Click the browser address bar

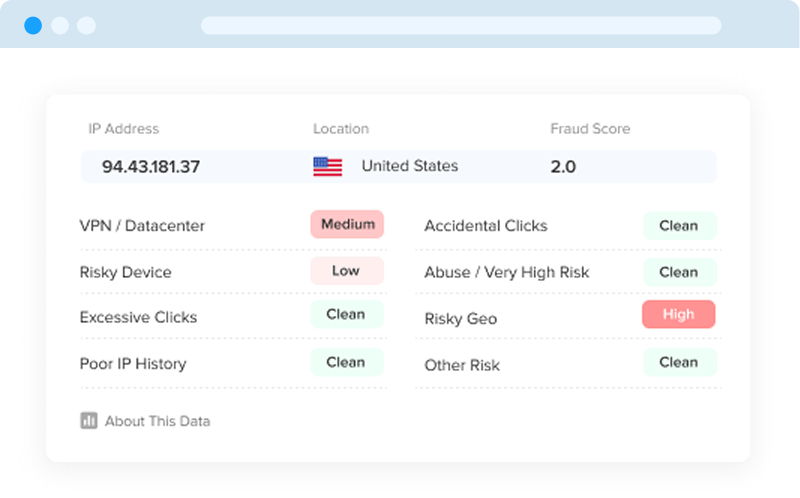point(461,25)
